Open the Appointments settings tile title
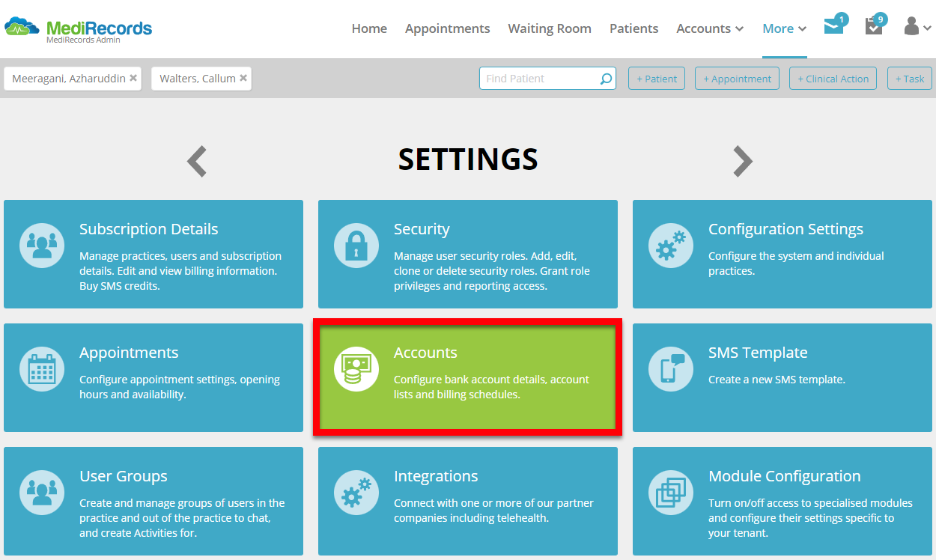936x560 pixels. pyautogui.click(x=129, y=353)
